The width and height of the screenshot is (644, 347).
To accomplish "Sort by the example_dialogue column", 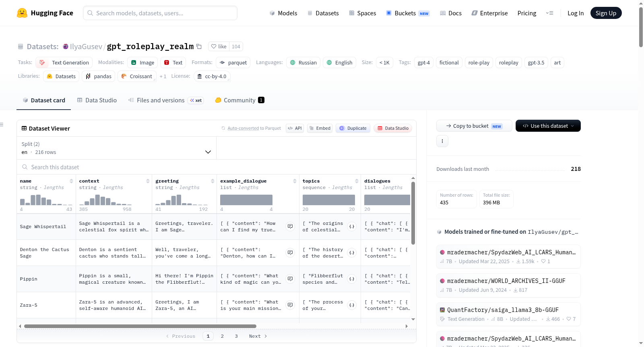I will click(x=295, y=181).
